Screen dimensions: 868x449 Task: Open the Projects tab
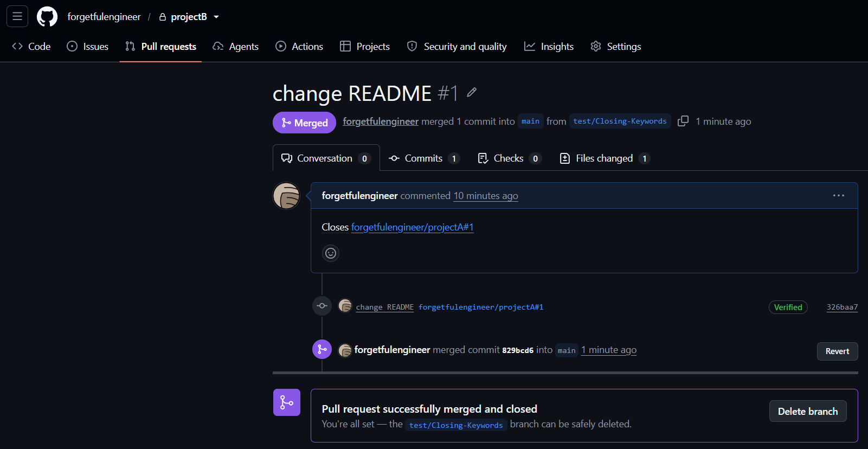(365, 47)
